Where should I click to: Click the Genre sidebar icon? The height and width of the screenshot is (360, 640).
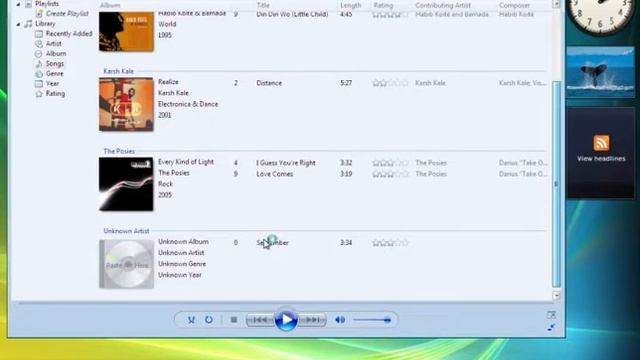click(39, 74)
